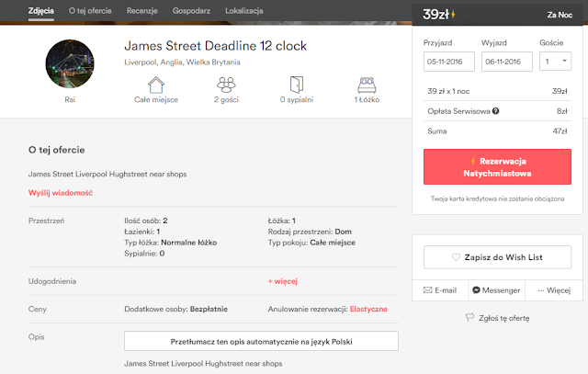Click the guests icon above 2 gości
Image resolution: width=588 pixels, height=374 pixels.
click(x=225, y=85)
